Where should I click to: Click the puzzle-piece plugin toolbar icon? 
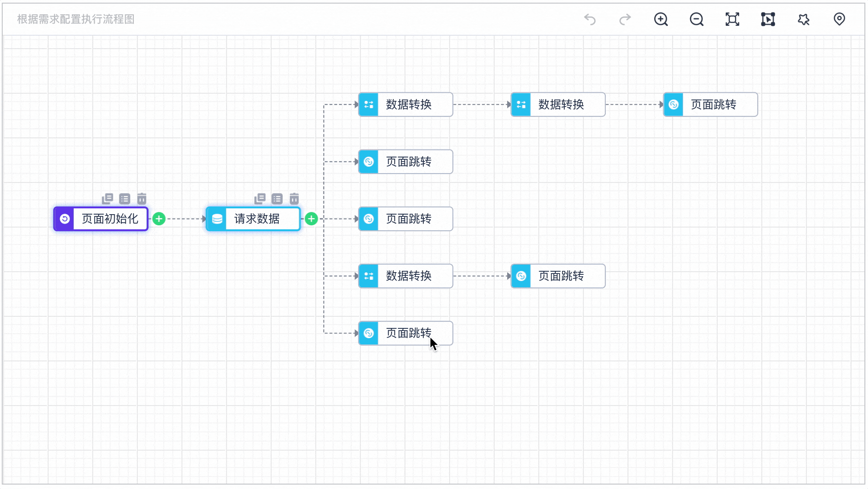coord(803,19)
